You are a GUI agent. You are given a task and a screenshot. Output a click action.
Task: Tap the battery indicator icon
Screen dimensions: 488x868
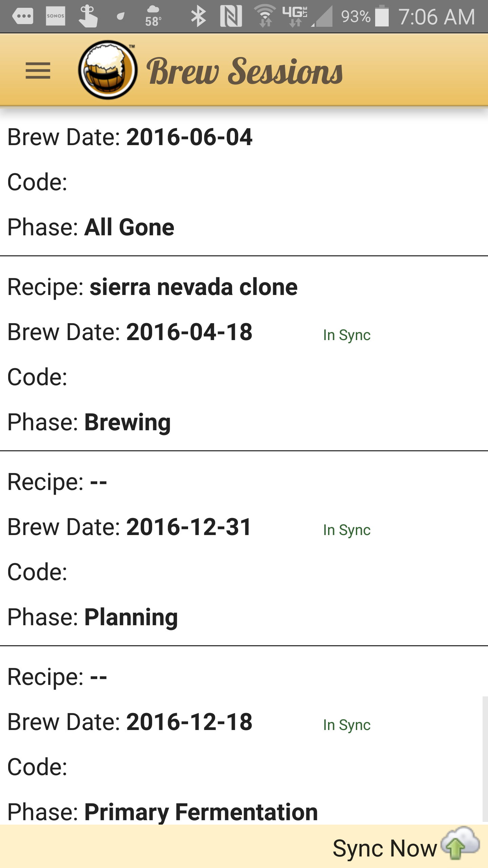(382, 16)
